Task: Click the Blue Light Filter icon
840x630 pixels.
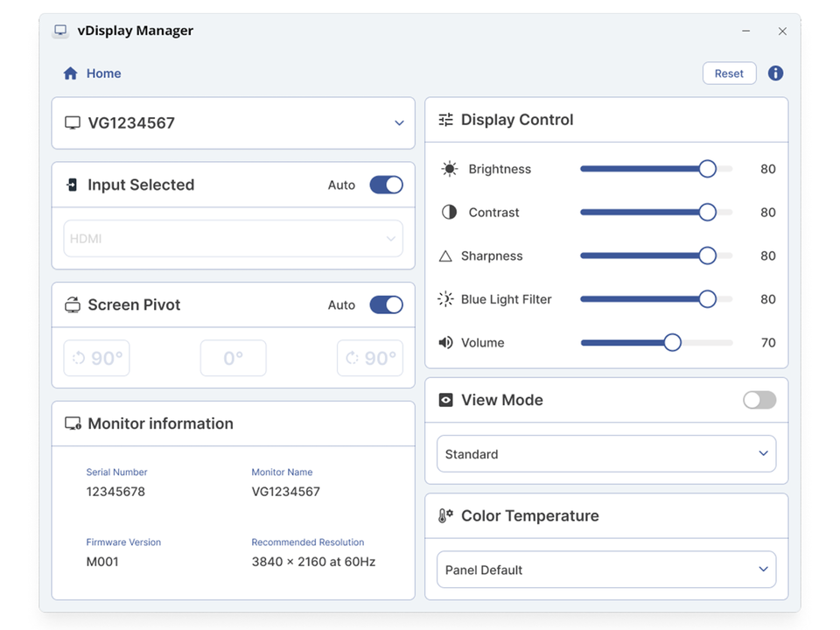Action: pyautogui.click(x=449, y=298)
